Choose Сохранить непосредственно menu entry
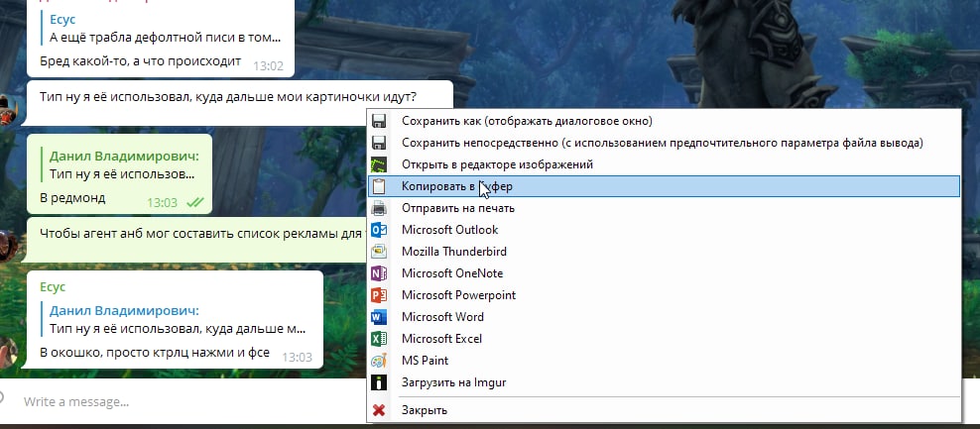 pyautogui.click(x=664, y=143)
